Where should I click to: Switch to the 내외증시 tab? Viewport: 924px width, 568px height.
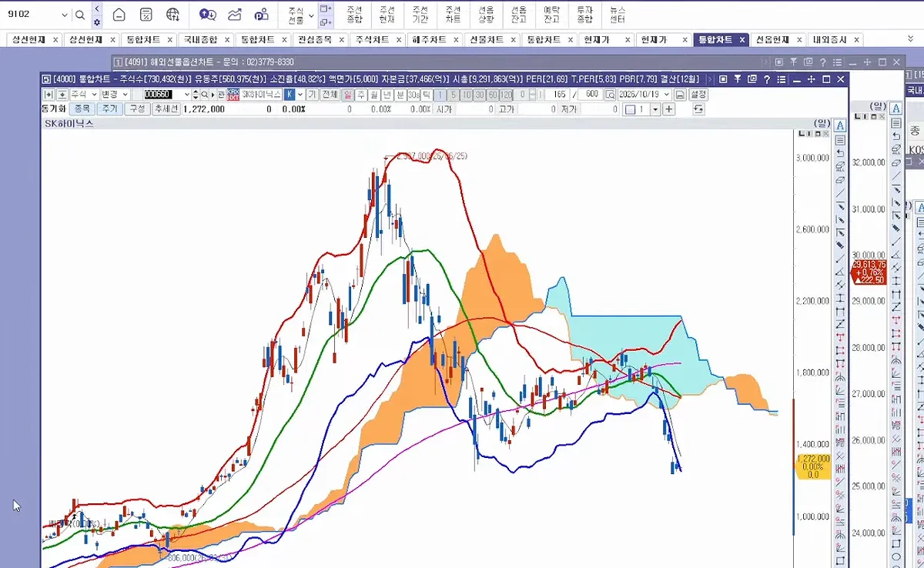coord(830,39)
